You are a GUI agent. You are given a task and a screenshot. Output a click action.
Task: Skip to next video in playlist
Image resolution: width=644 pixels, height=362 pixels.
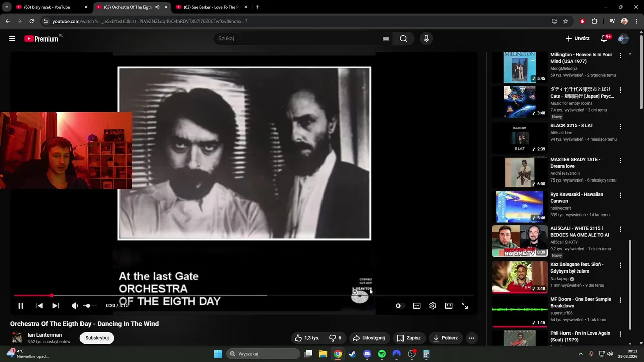click(x=55, y=306)
